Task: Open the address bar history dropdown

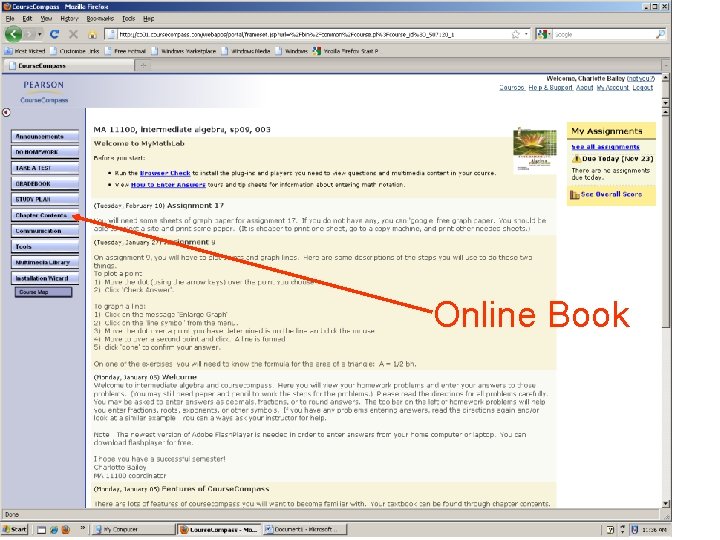Action: (x=526, y=34)
